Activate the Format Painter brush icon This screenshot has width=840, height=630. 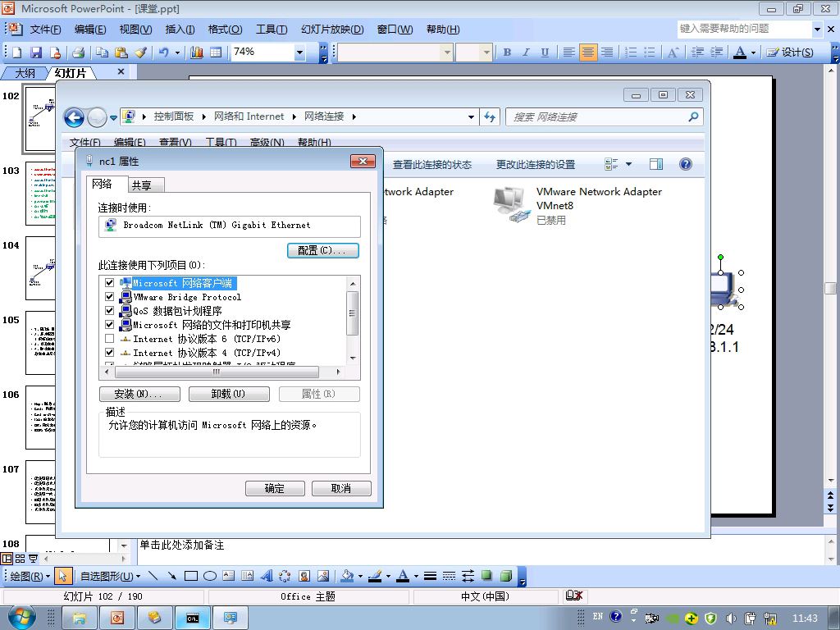(140, 52)
